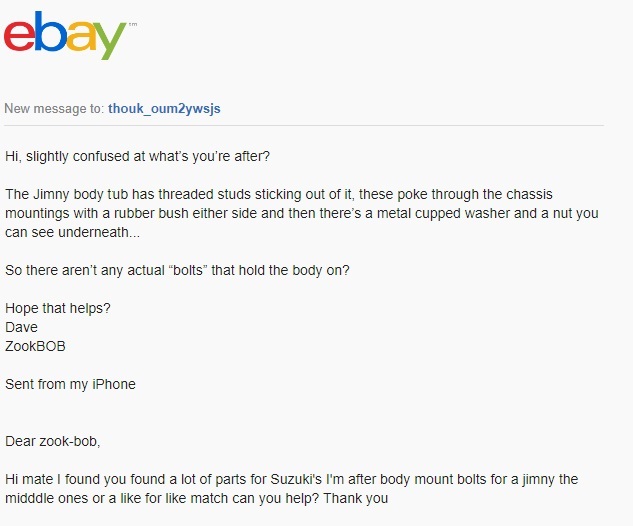Click the "Hope that helps?" line
Viewport: 633px width, 526px height.
point(58,308)
